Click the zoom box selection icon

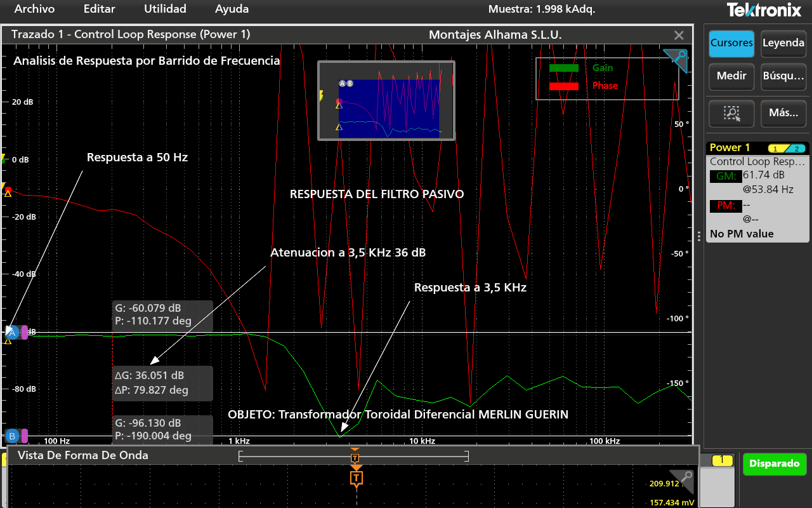coord(731,114)
